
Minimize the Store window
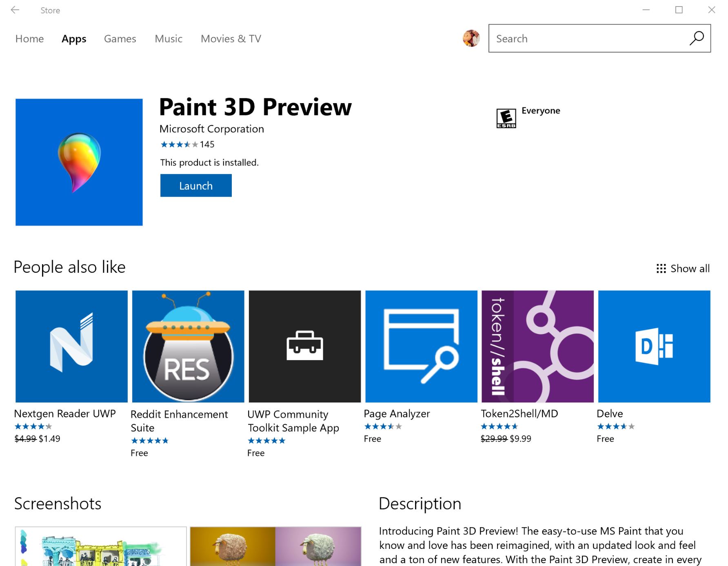tap(646, 10)
